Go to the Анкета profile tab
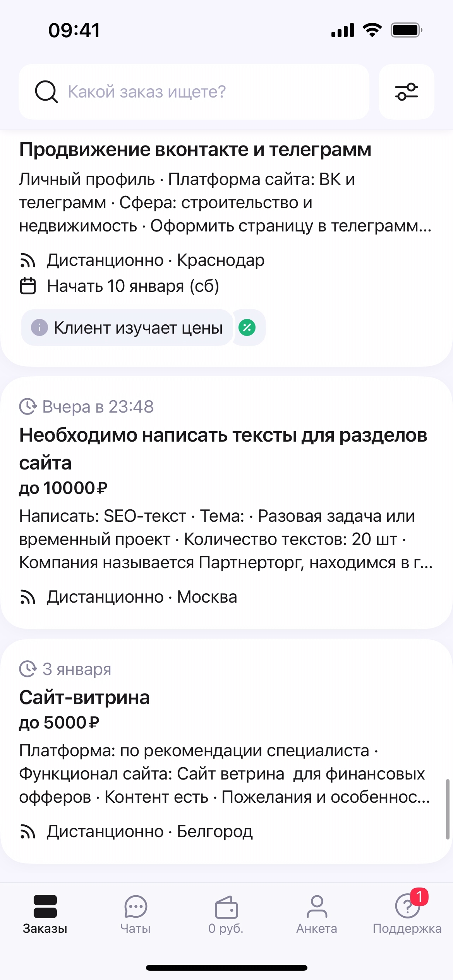The image size is (453, 980). click(x=317, y=913)
